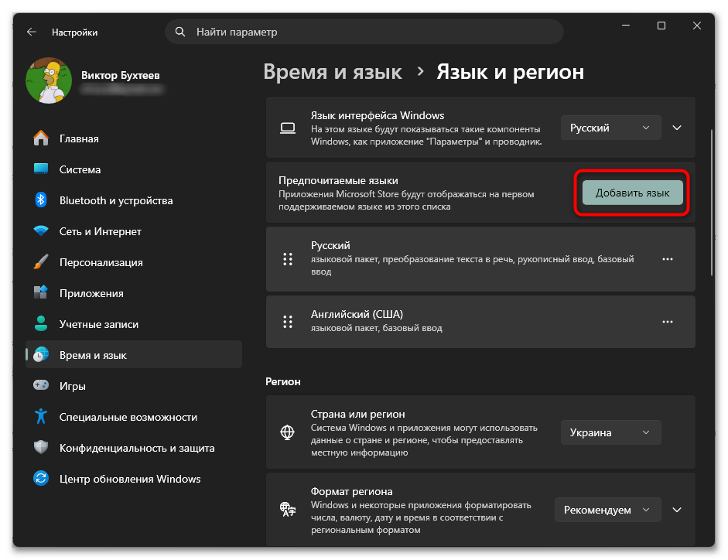Open the Система settings section
The height and width of the screenshot is (560, 728).
(134, 169)
